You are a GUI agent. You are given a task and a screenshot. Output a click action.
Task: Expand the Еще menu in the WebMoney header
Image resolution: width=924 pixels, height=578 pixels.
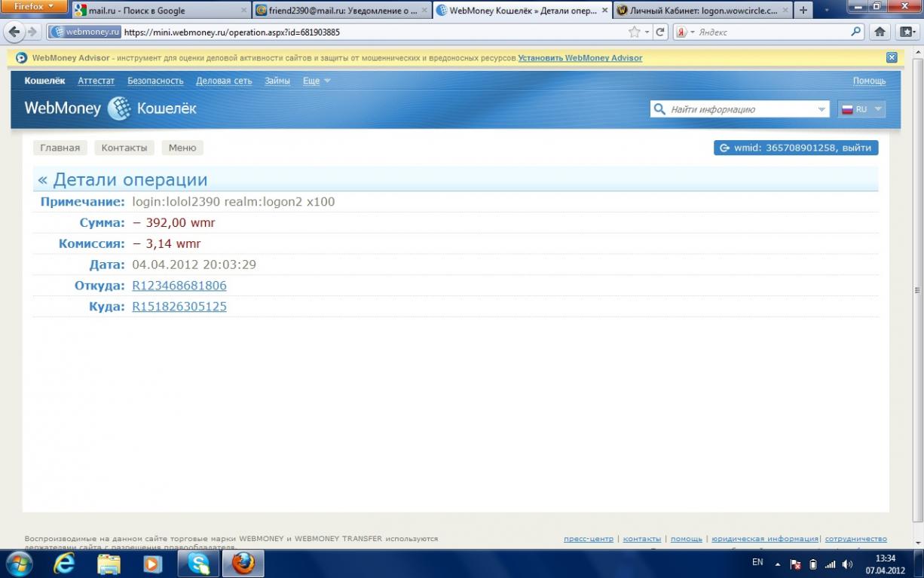[x=316, y=81]
